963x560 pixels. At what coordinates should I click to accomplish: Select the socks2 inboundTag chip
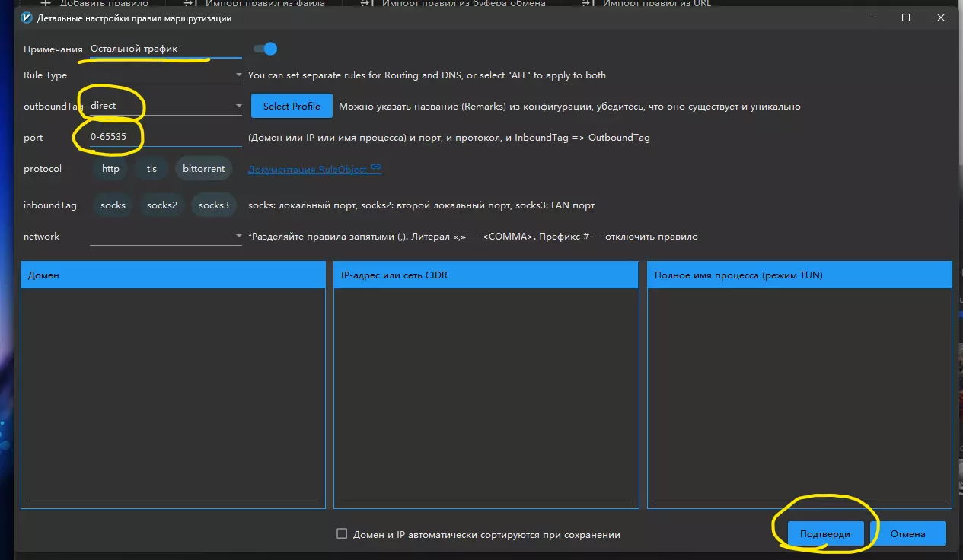161,205
